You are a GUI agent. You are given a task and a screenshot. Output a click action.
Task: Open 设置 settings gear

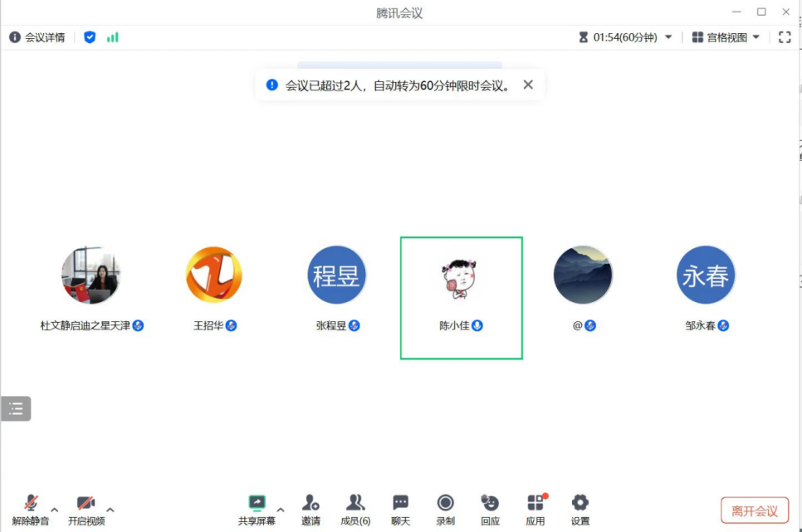pyautogui.click(x=580, y=510)
